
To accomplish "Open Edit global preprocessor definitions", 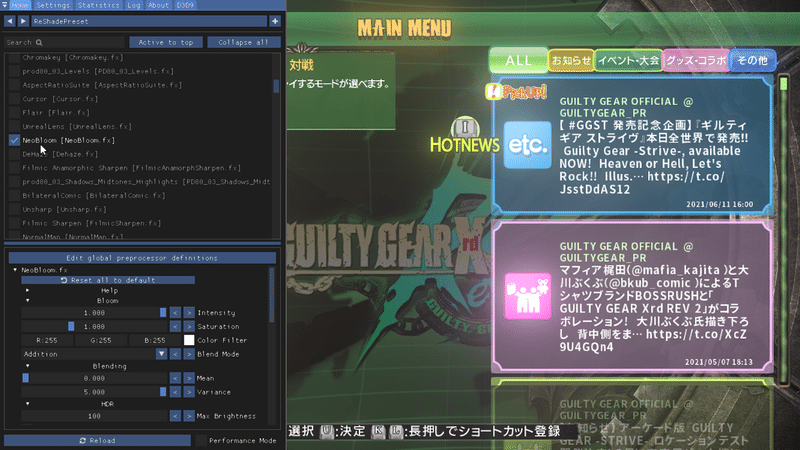I will pos(142,258).
